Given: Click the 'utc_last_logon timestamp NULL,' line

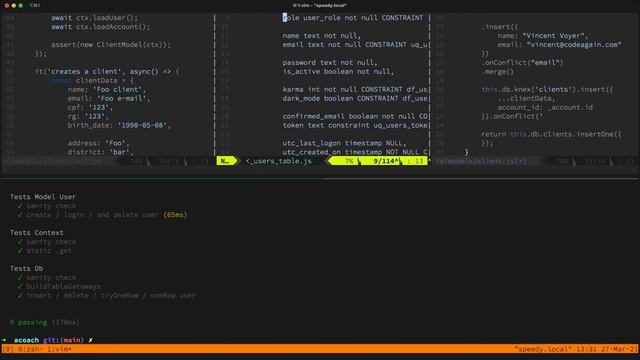Looking at the screenshot, I should tap(344, 143).
